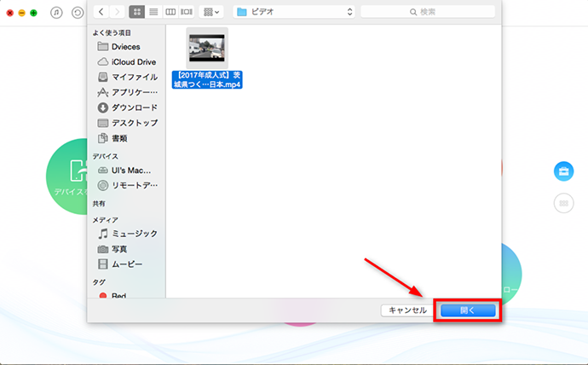Click the デスクトップ desktop icon
This screenshot has width=588, height=365.
pyautogui.click(x=103, y=123)
